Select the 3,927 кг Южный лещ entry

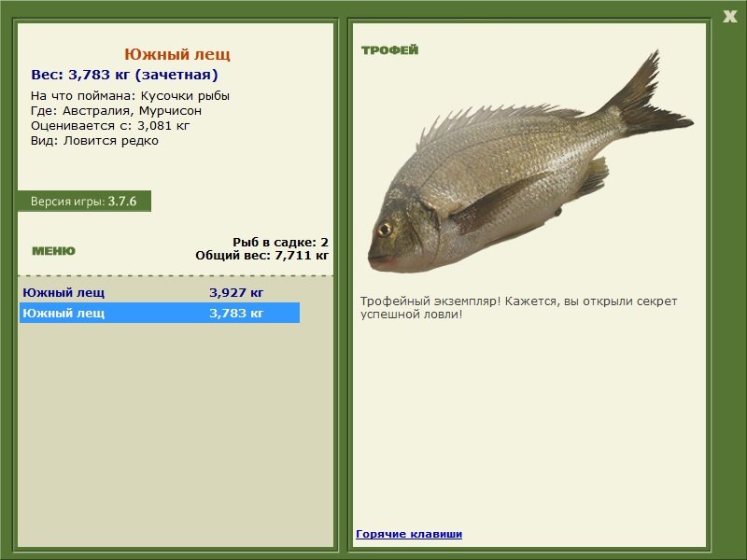click(140, 294)
